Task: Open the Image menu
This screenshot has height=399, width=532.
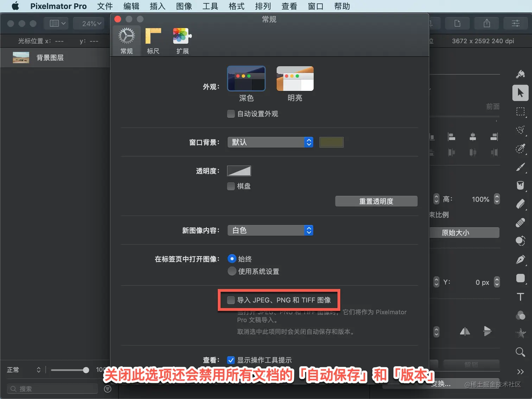Action: (184, 6)
